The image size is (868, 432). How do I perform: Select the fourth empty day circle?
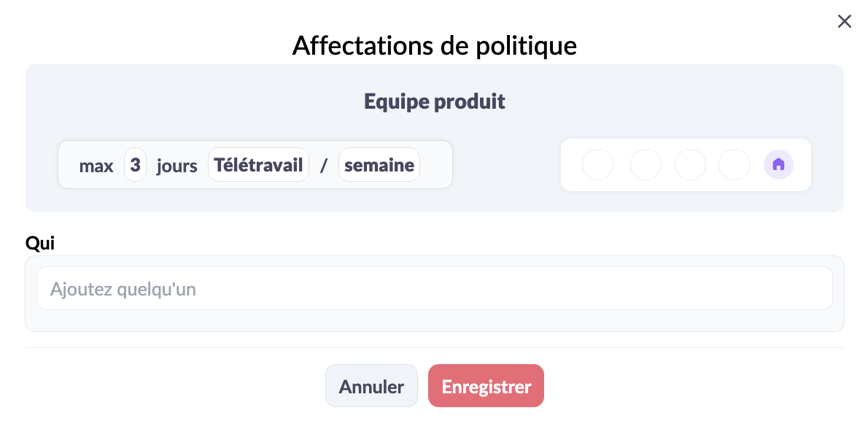734,164
